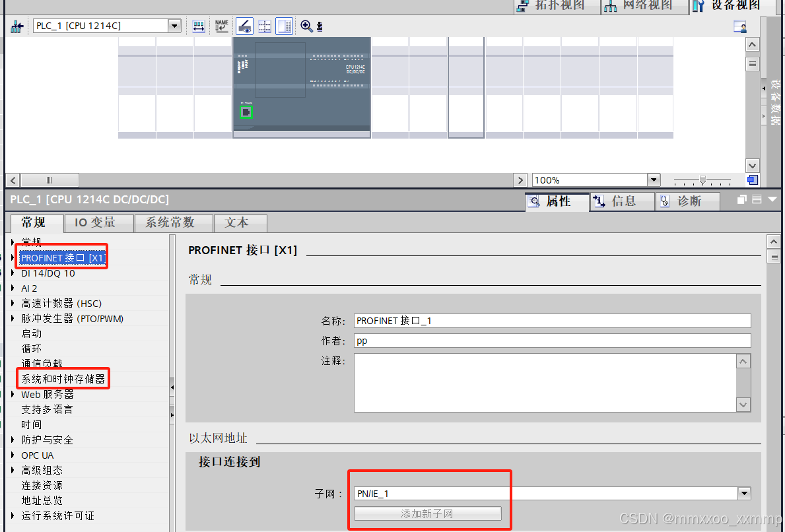
Task: Expand the AI 2 node arrow
Action: (x=13, y=288)
